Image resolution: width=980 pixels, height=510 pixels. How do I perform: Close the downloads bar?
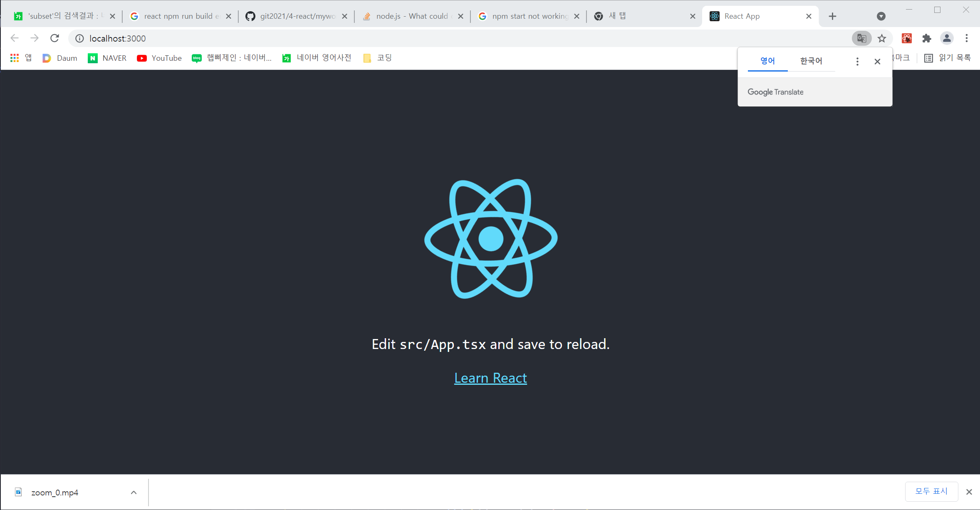point(969,492)
